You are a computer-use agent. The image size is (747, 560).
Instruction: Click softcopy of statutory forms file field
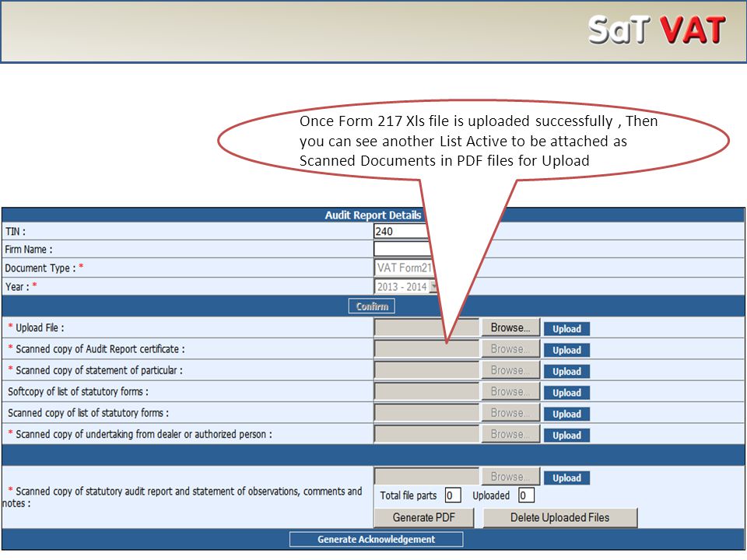point(426,391)
